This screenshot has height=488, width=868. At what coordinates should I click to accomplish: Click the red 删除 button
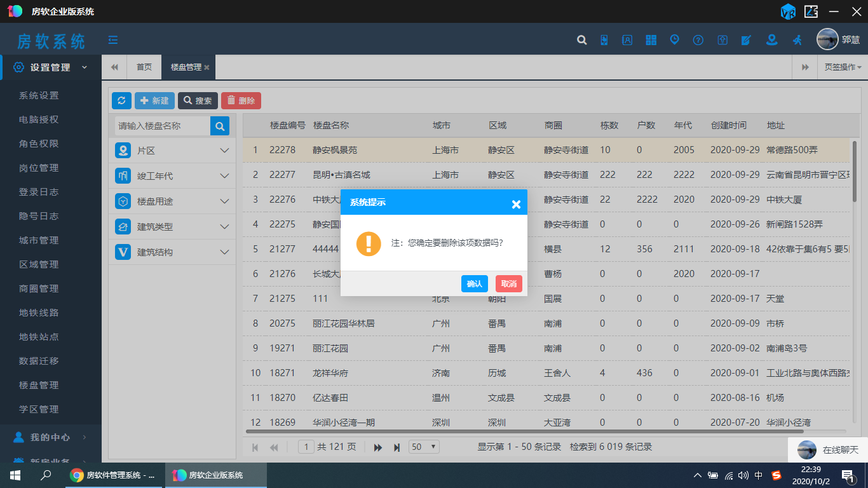(x=241, y=100)
